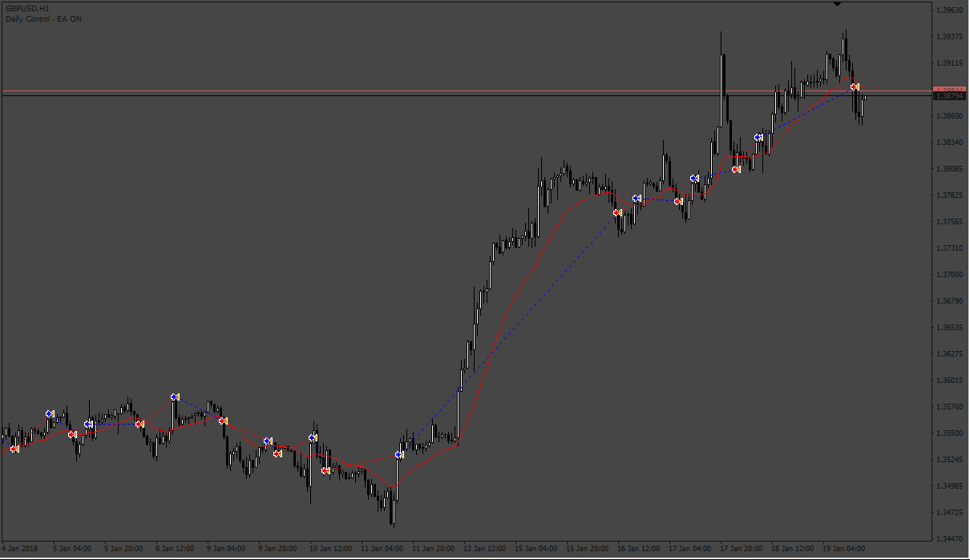The height and width of the screenshot is (560, 970).
Task: Click the 5 Jan 20:00 time label
Action: click(124, 550)
